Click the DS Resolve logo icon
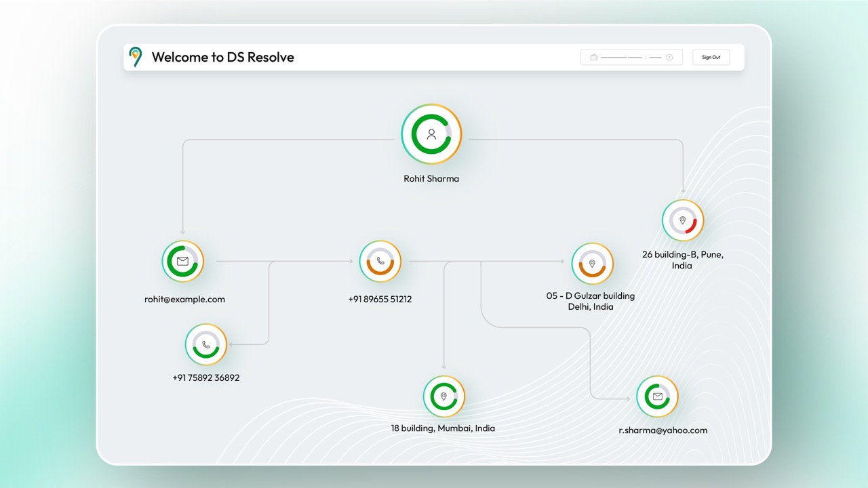This screenshot has width=868, height=488. pyautogui.click(x=136, y=57)
